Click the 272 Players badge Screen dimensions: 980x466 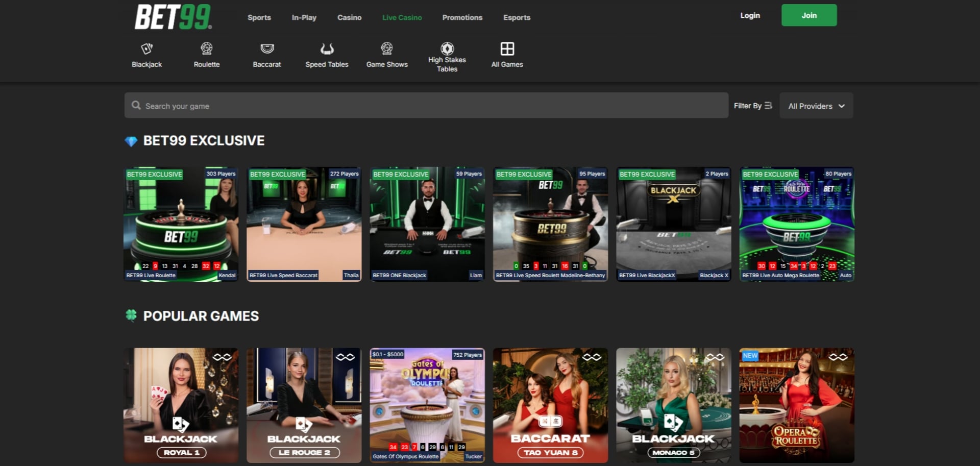pos(344,174)
